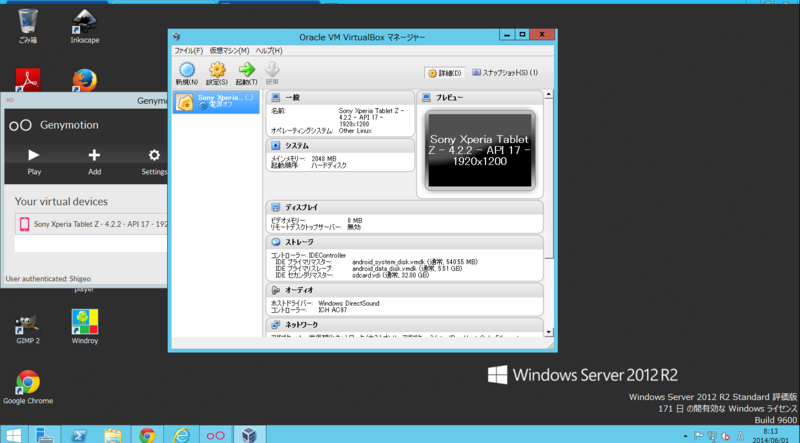Select Sony Xperia VM in VirtualBox list
The image size is (800, 443).
coord(216,102)
